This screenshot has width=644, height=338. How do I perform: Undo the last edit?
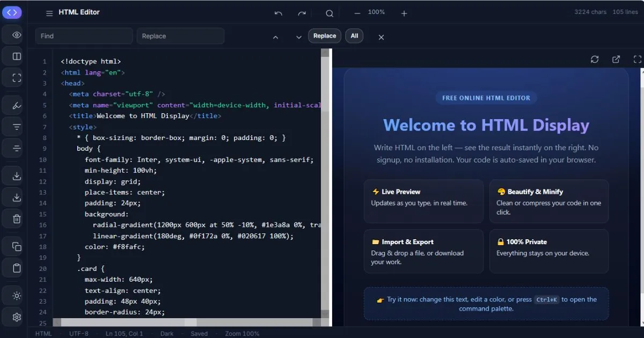click(278, 13)
